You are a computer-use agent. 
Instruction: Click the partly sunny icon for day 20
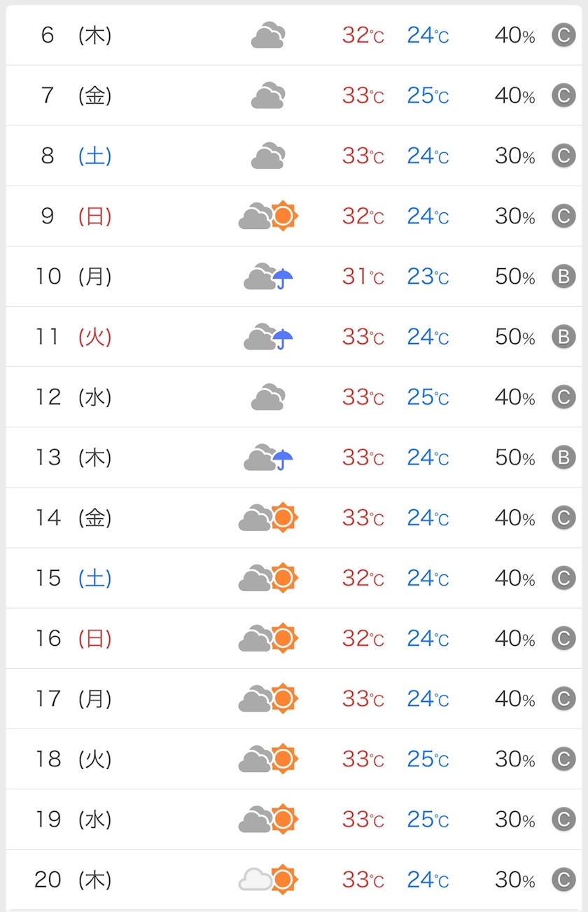coord(268,879)
